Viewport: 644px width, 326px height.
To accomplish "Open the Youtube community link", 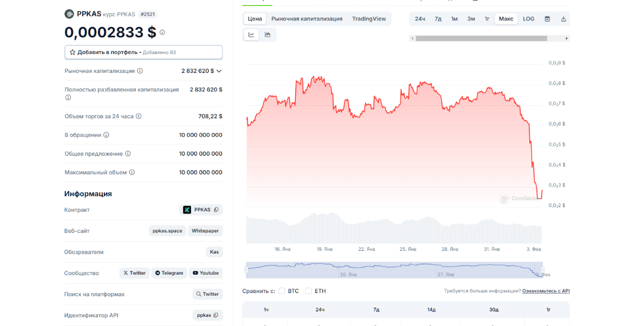I will 206,273.
